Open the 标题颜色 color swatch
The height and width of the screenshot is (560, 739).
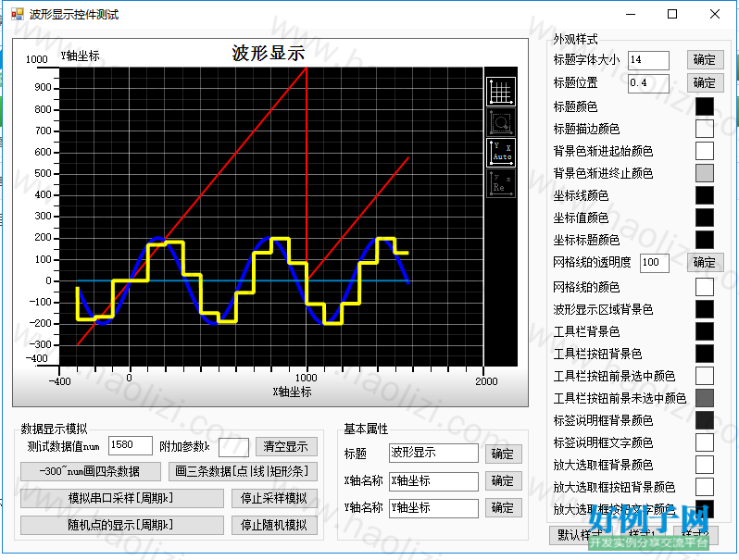[705, 106]
